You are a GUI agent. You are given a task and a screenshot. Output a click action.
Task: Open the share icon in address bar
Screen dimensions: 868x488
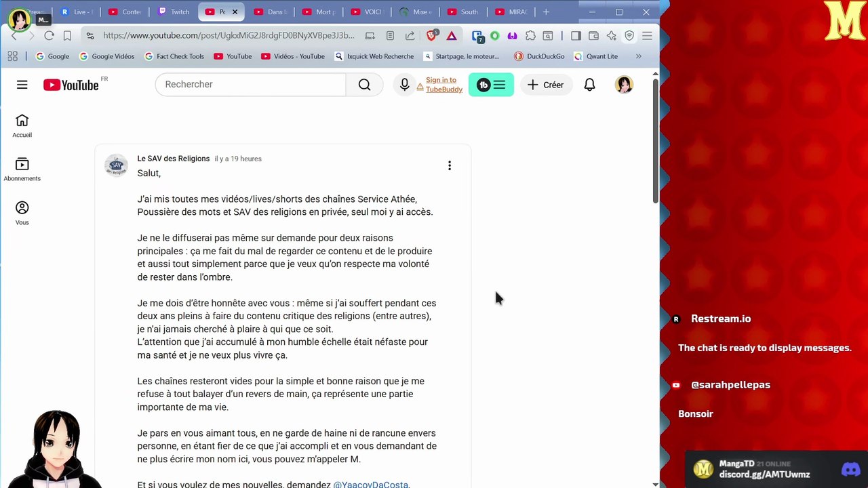point(410,36)
